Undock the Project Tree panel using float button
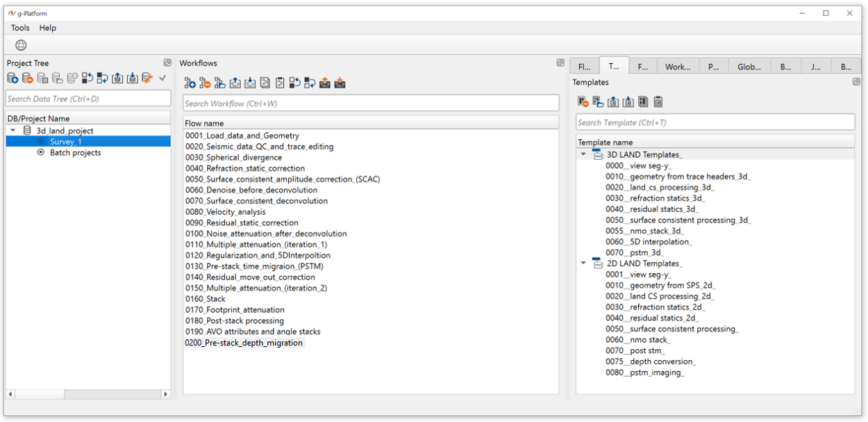Screen dimensions: 868x422 pyautogui.click(x=167, y=63)
